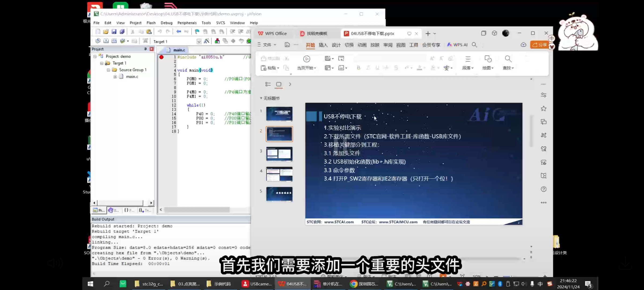Image resolution: width=644 pixels, height=290 pixels.
Task: Click the Rebuild all target files icon
Action: tap(114, 41)
